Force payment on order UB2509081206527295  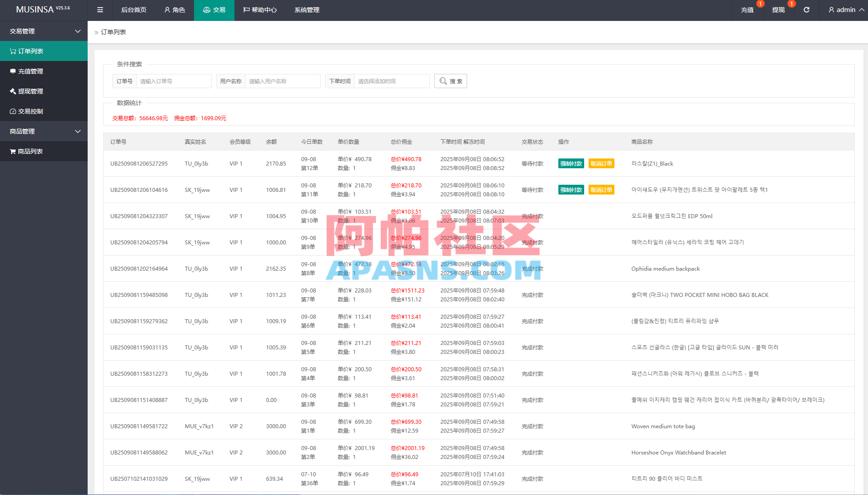pyautogui.click(x=571, y=163)
